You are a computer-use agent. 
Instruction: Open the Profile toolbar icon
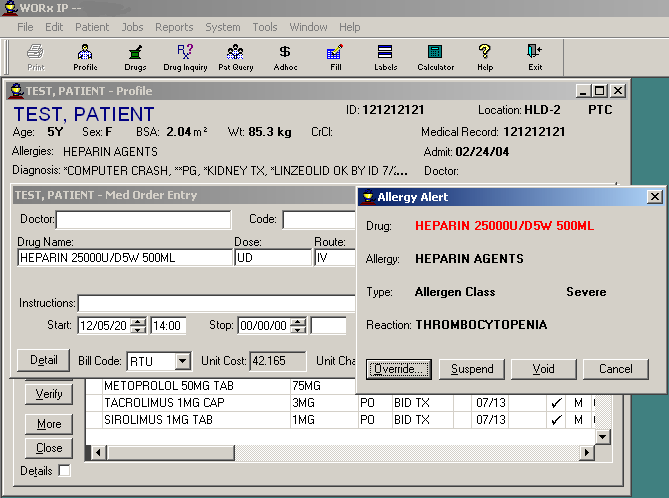click(85, 57)
